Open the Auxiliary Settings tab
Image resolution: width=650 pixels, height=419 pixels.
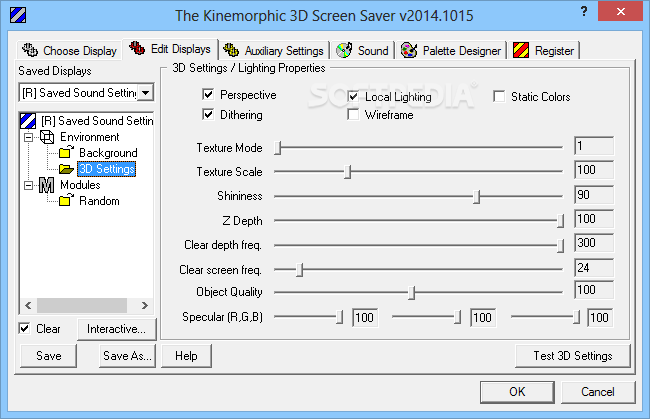274,51
